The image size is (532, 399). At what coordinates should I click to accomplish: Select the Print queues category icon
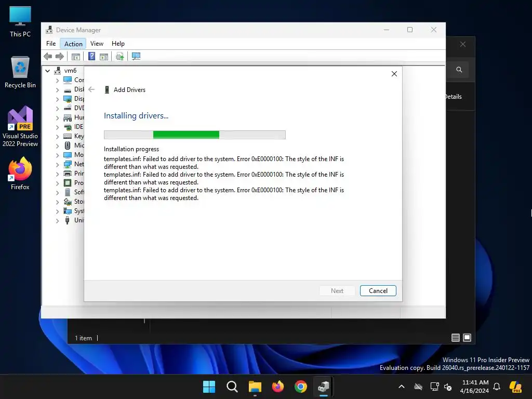(68, 174)
